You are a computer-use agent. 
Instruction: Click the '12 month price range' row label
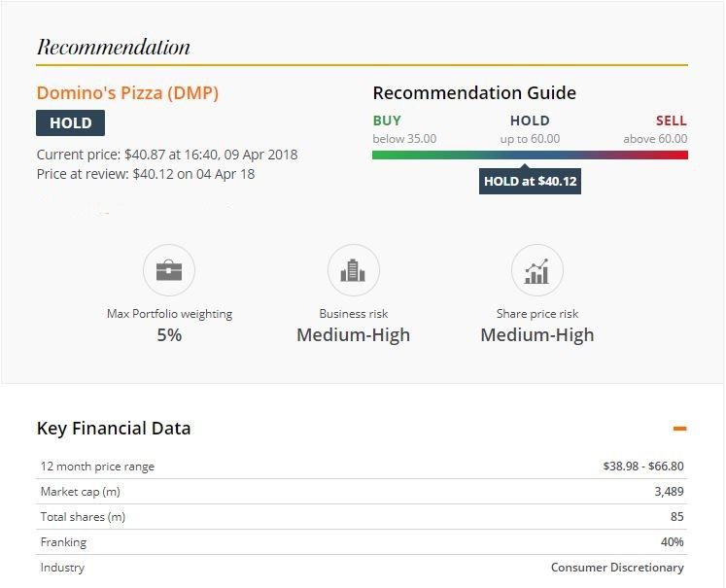[x=97, y=467]
